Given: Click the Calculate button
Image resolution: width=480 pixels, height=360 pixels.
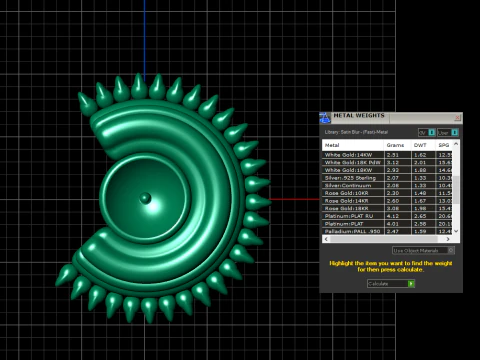Looking at the screenshot, I should tap(391, 284).
